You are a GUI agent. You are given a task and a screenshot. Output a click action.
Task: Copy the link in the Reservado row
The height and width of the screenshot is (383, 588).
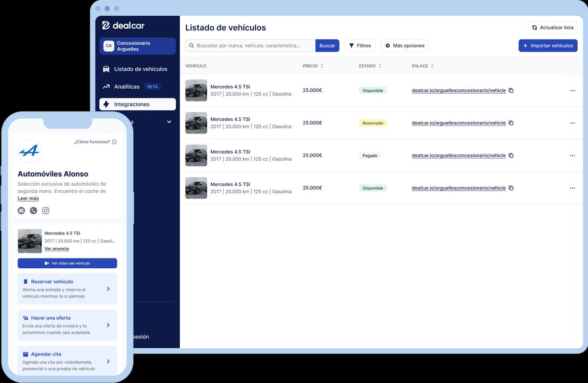[x=511, y=123]
